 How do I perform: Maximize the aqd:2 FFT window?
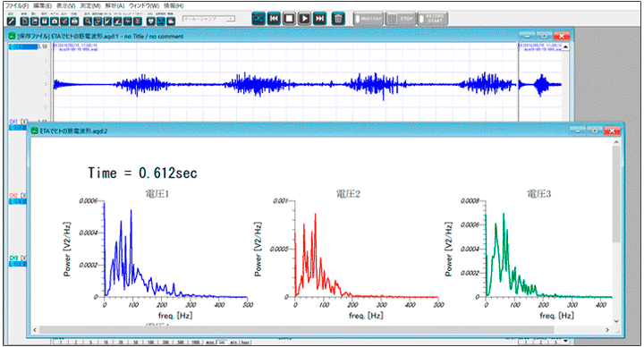[594, 131]
